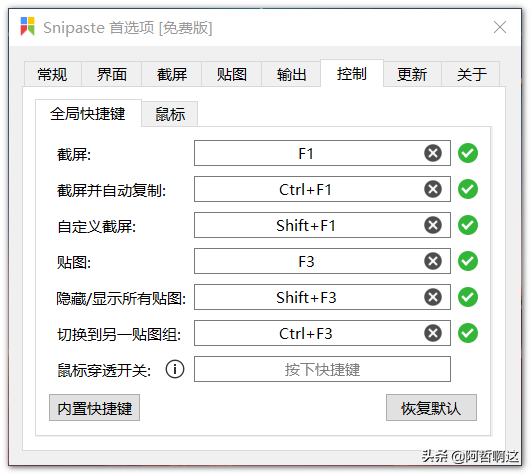Focus the 截屏并自动复制 Ctrl+F1 field
This screenshot has height=475, width=531.
[x=322, y=189]
